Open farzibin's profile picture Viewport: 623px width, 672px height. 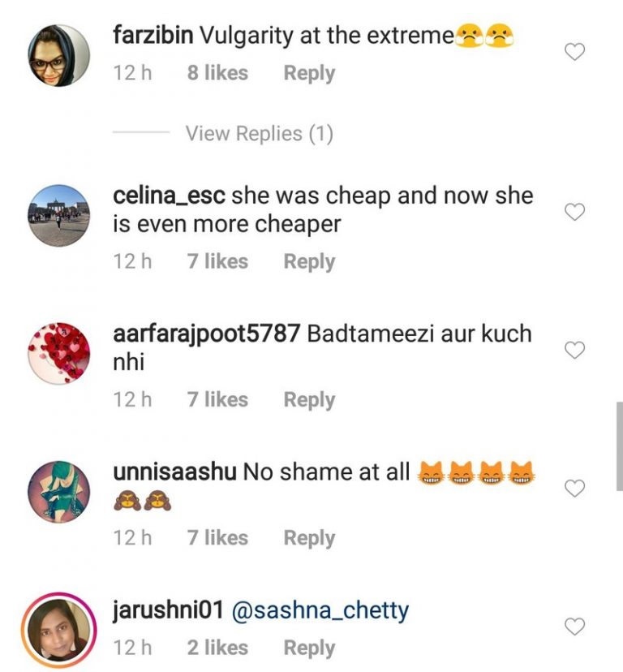click(59, 56)
